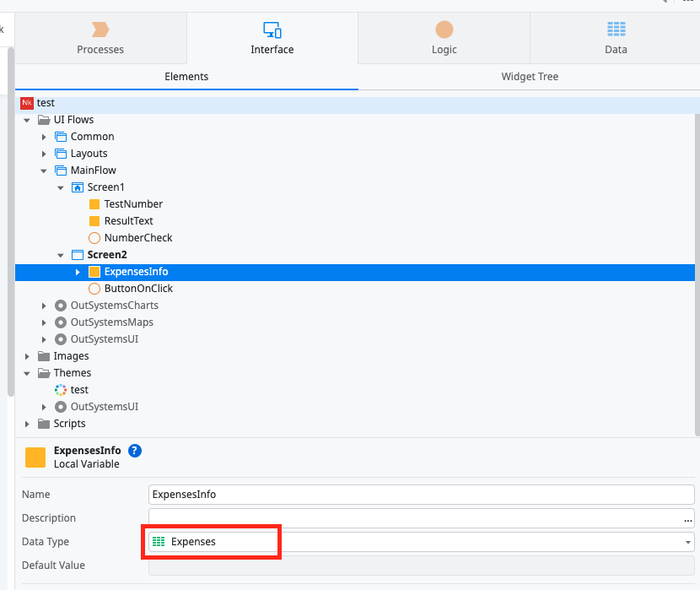Click the Images folder icon
Image resolution: width=700 pixels, height=590 pixels.
(44, 356)
